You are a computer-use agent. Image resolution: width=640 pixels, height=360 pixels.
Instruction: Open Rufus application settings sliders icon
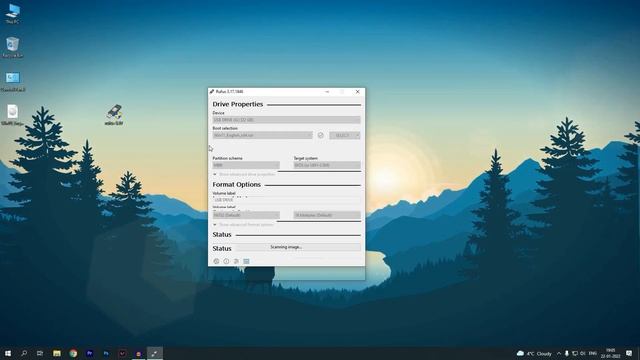(x=236, y=261)
